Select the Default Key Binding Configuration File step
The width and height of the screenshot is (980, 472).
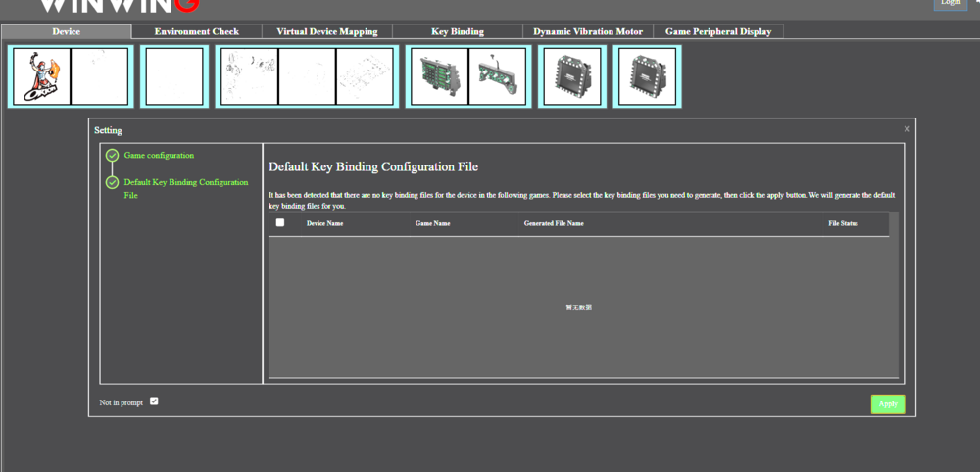(185, 189)
